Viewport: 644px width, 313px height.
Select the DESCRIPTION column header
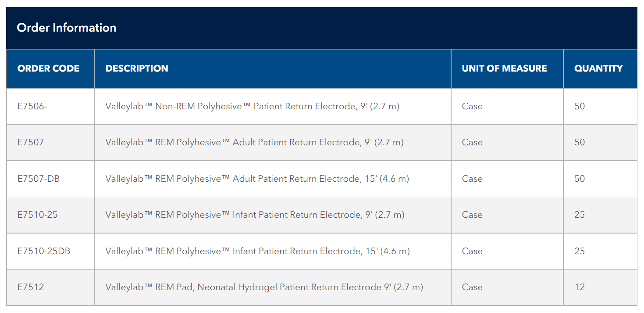[x=137, y=68]
